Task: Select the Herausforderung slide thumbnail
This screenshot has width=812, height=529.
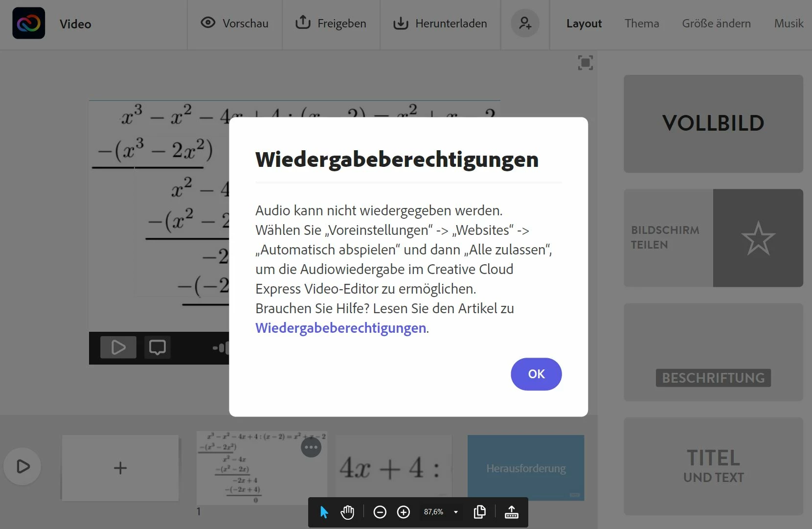Action: 526,468
